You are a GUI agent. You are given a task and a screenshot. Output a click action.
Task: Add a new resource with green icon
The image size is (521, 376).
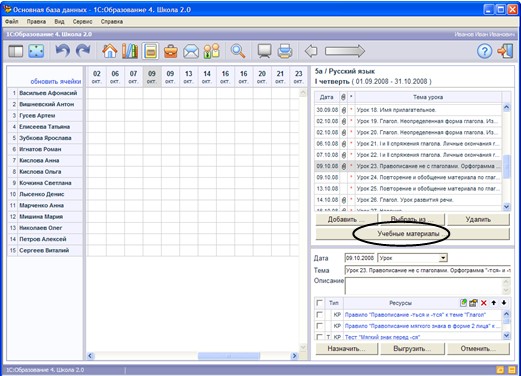463,303
